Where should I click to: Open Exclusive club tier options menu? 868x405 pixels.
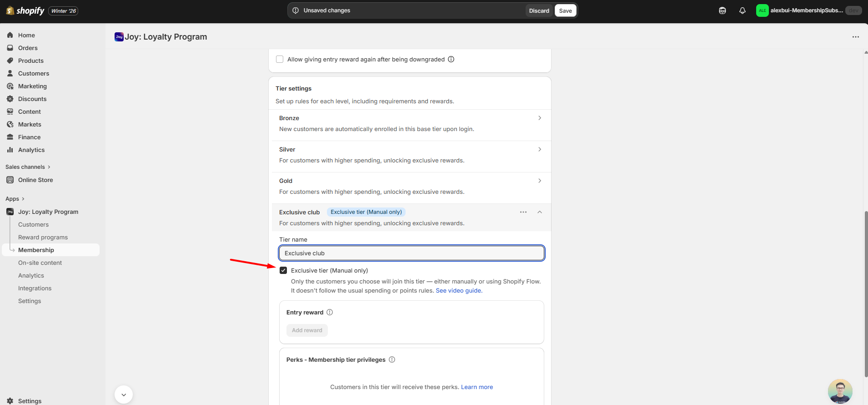(523, 212)
